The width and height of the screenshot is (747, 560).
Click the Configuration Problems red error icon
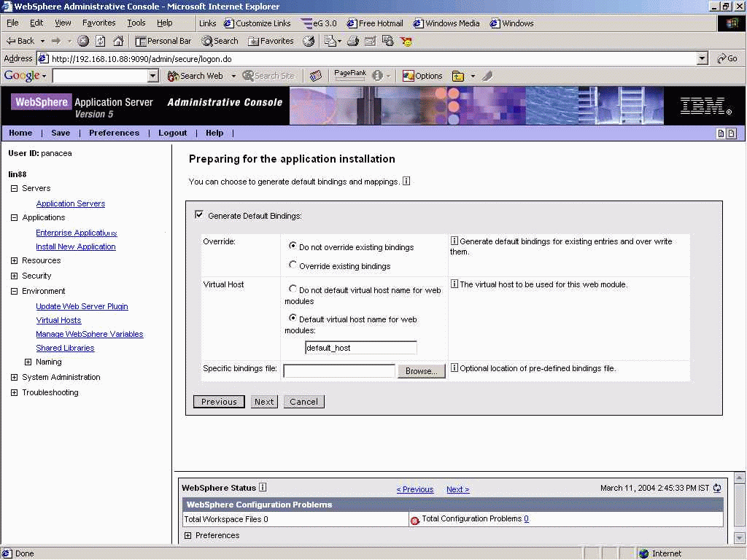click(x=414, y=521)
